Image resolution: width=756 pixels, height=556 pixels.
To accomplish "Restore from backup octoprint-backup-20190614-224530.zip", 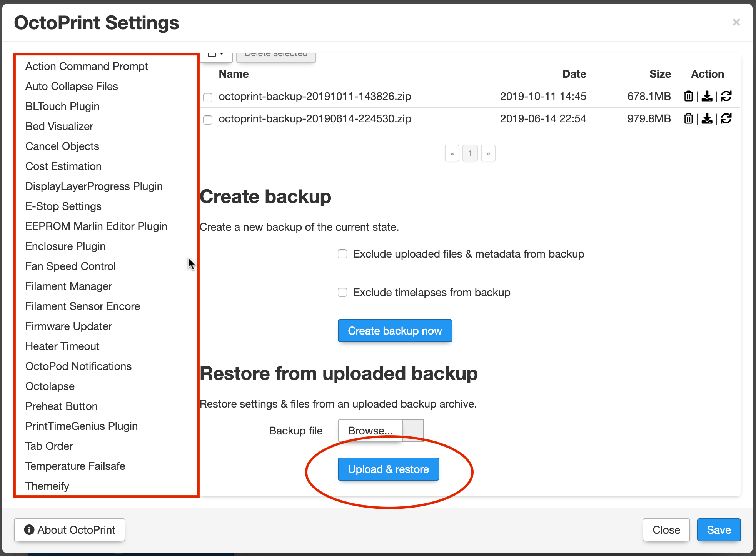I will (726, 118).
